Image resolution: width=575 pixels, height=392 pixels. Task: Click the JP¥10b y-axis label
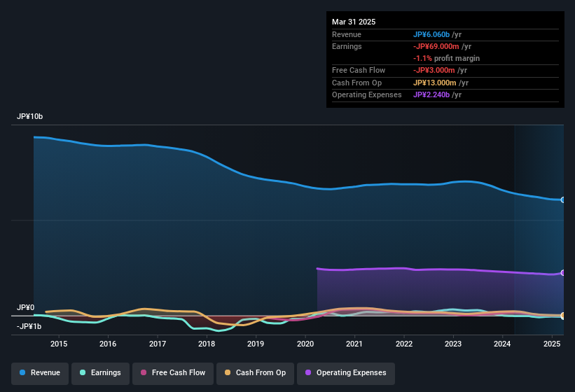coord(29,116)
